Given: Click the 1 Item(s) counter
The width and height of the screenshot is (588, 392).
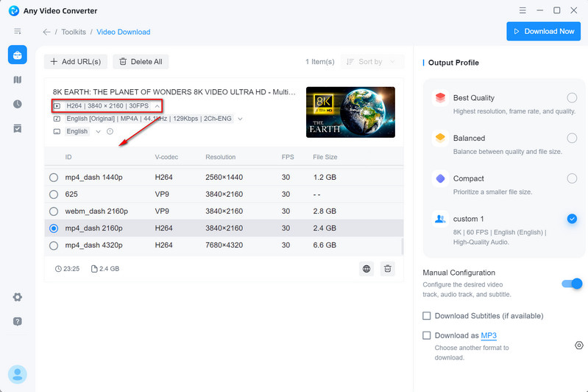Looking at the screenshot, I should 320,62.
